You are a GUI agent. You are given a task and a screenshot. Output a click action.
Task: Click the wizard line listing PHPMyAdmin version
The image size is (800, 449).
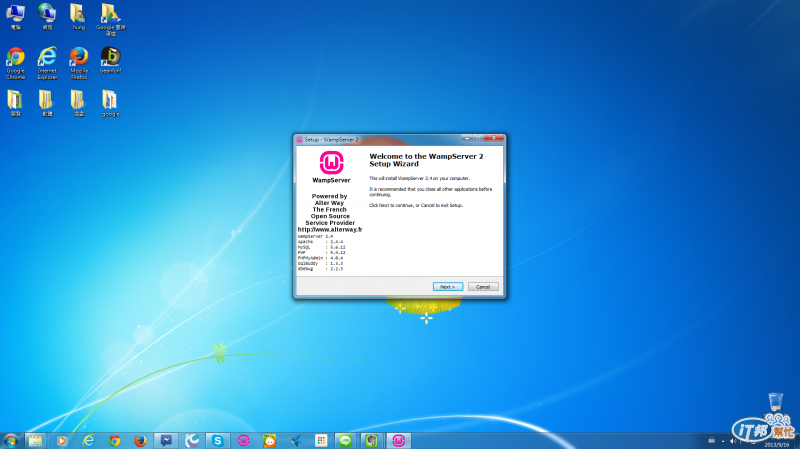coord(320,258)
